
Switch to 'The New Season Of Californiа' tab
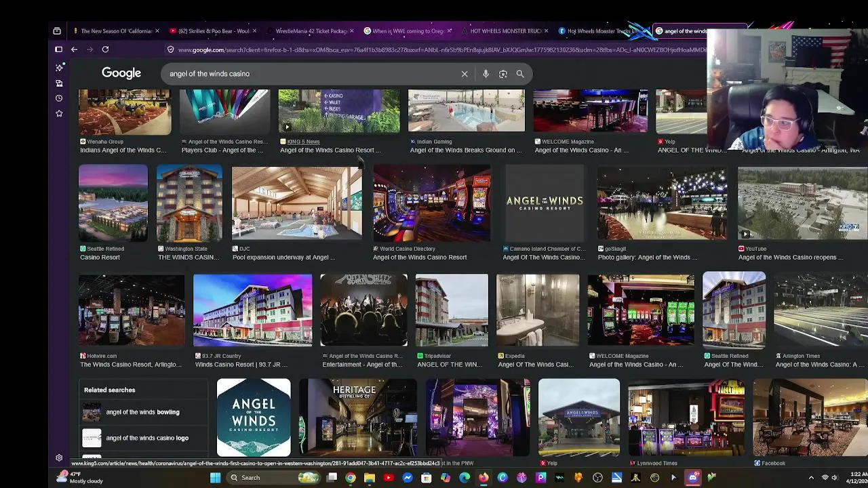115,31
